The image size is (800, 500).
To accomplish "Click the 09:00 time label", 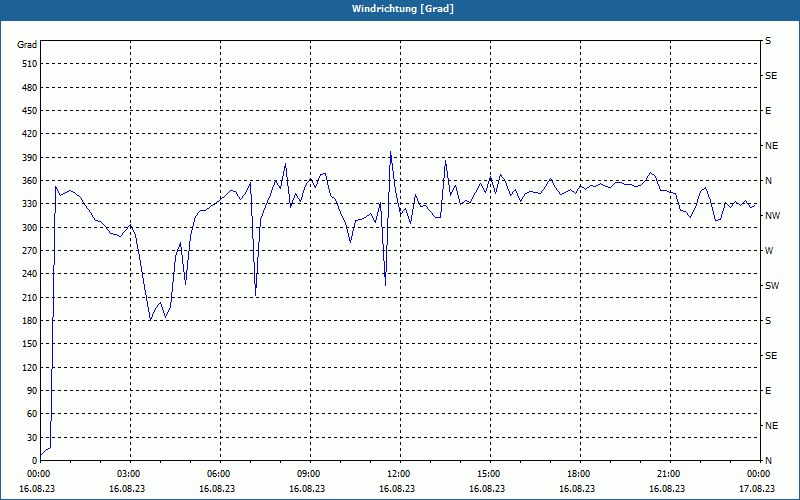I will tap(307, 474).
